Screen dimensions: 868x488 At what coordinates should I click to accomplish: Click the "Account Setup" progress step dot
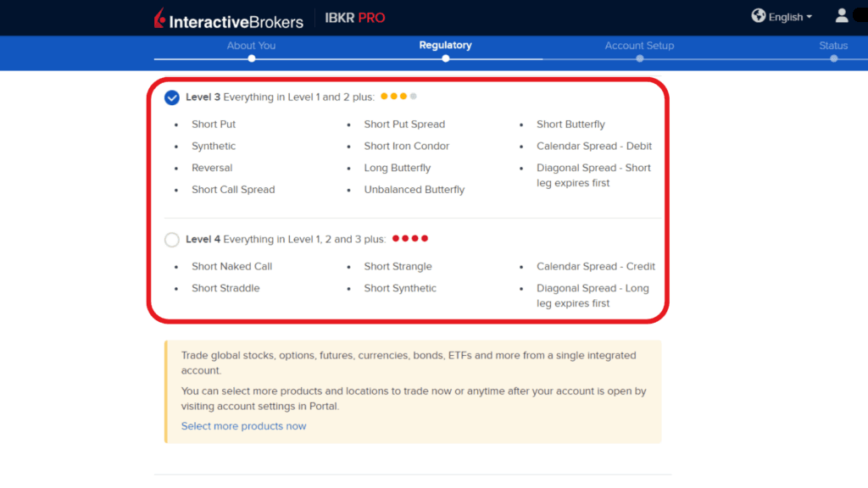pos(639,58)
